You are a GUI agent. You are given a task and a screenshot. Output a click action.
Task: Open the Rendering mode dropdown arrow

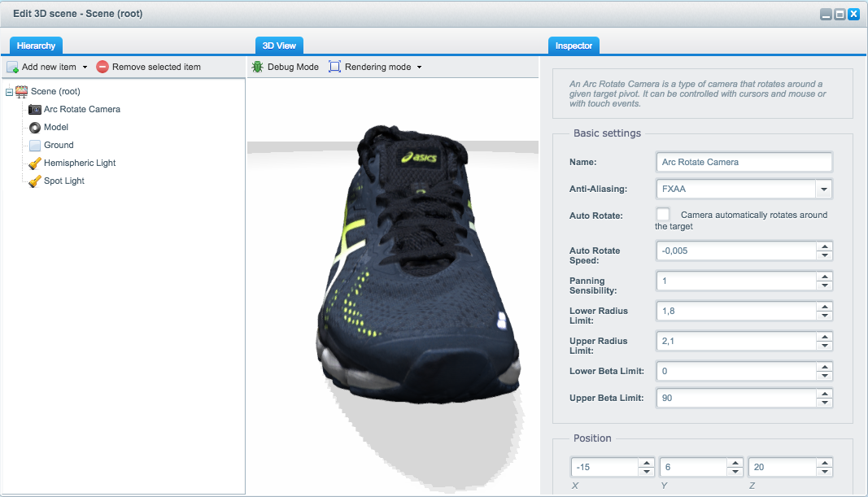click(419, 67)
